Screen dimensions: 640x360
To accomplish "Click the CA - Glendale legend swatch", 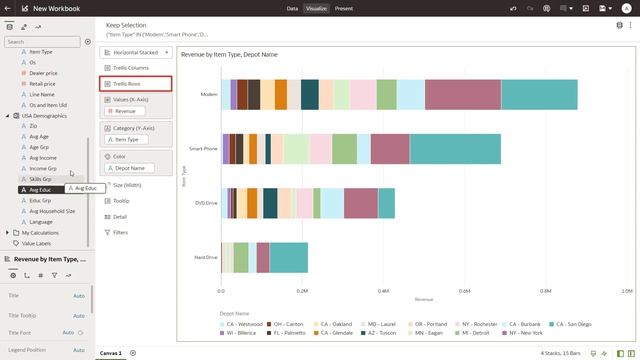I will pyautogui.click(x=316, y=333).
